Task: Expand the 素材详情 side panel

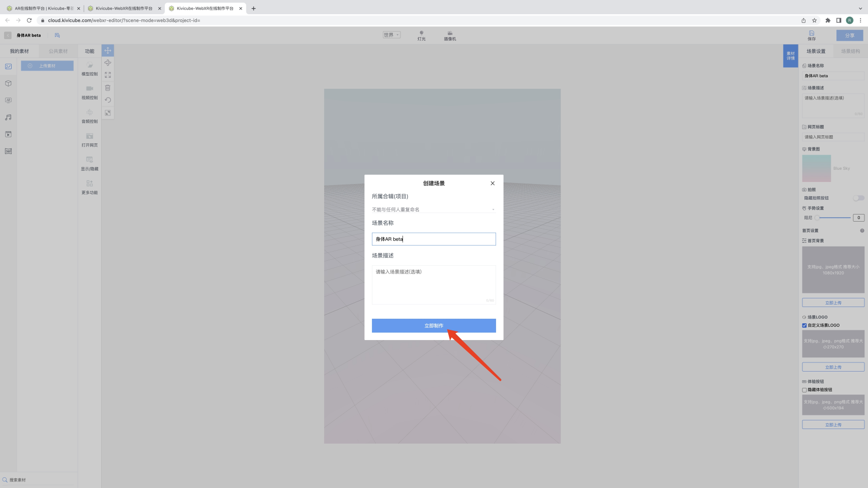Action: point(790,56)
